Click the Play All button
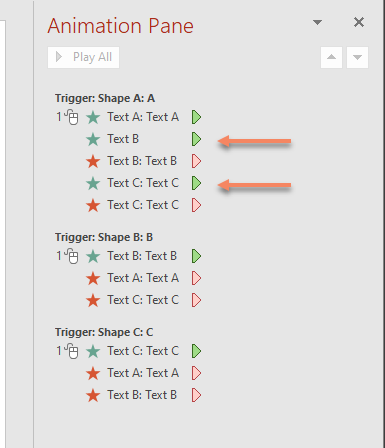 pyautogui.click(x=83, y=57)
